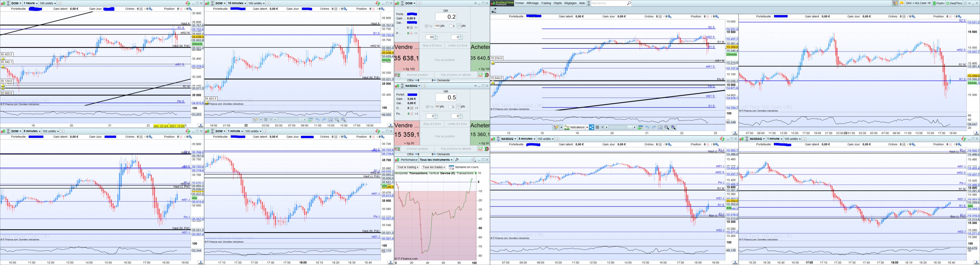Viewport: 980px width, 265px height.
Task: Open the Tout le trading dropdown
Action: (x=408, y=167)
